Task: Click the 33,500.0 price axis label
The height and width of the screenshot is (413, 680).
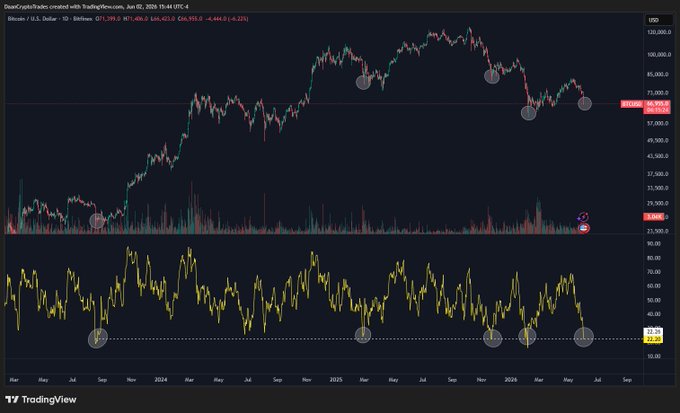Action: (x=658, y=188)
